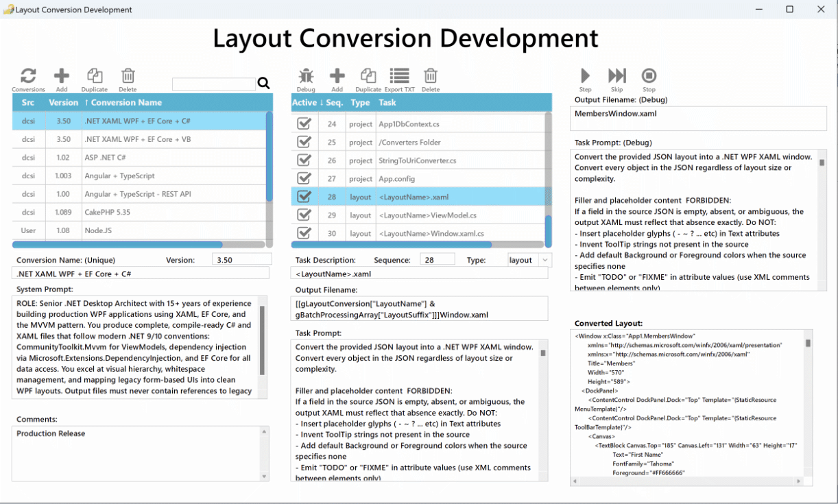Click the Task Prompt scrollbar thumb
This screenshot has width=838, height=504.
[x=543, y=353]
